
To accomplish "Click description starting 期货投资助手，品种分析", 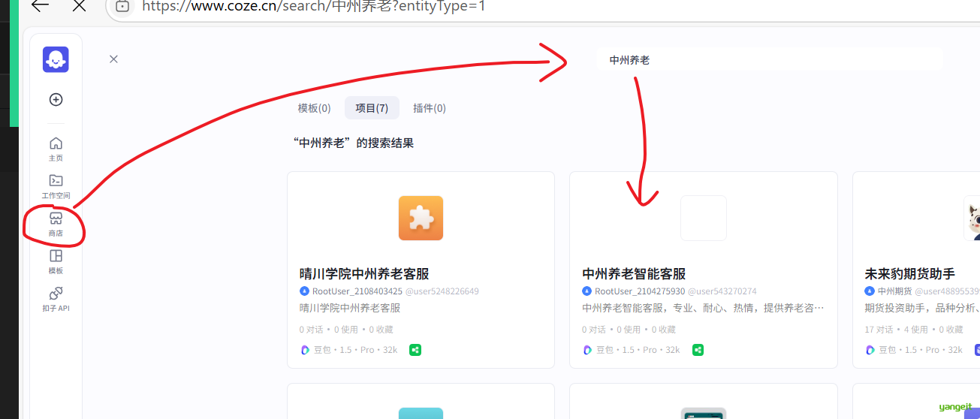I will coord(921,308).
